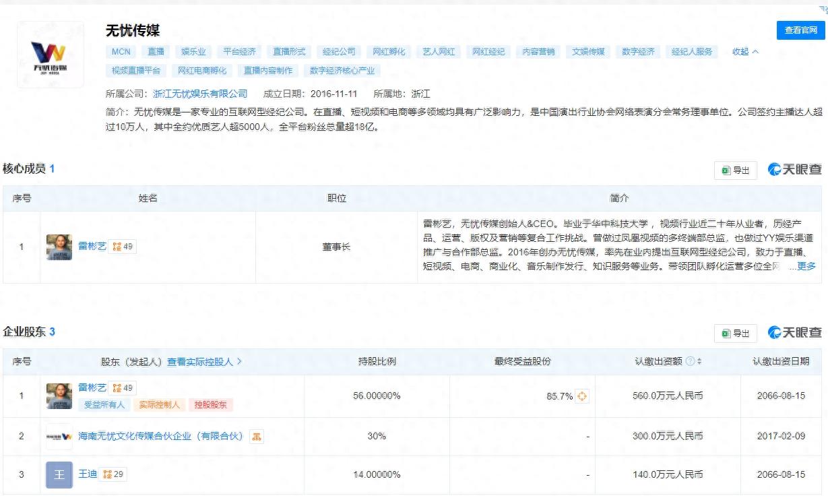The width and height of the screenshot is (828, 504).
Task: Click the 无忧传媒 company logo
Action: pyautogui.click(x=50, y=55)
